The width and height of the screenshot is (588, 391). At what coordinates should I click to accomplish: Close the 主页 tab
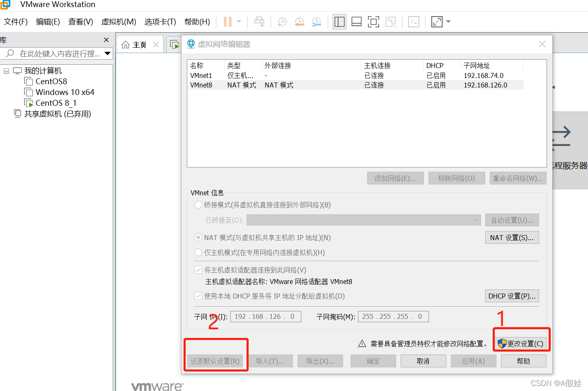pos(156,45)
